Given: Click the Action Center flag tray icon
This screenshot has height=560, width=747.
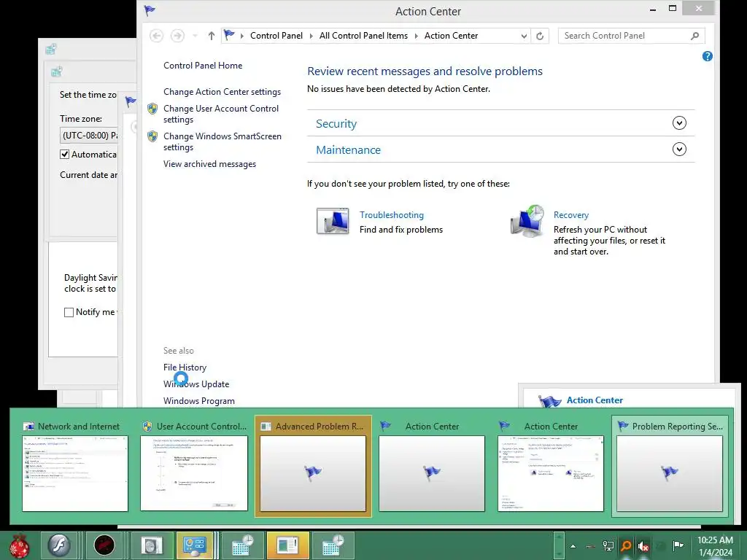Looking at the screenshot, I should 678,545.
